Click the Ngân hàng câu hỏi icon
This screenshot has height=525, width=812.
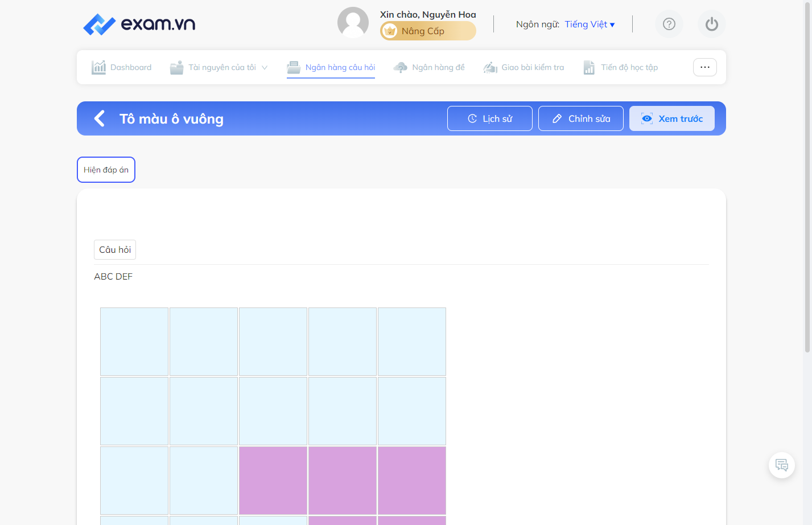pos(294,67)
